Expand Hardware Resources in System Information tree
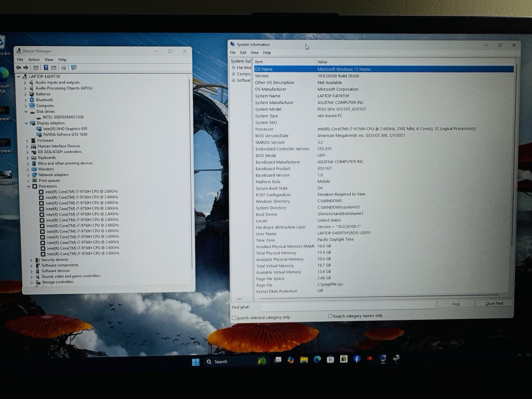Screen dimensions: 532x399 coord(233,67)
